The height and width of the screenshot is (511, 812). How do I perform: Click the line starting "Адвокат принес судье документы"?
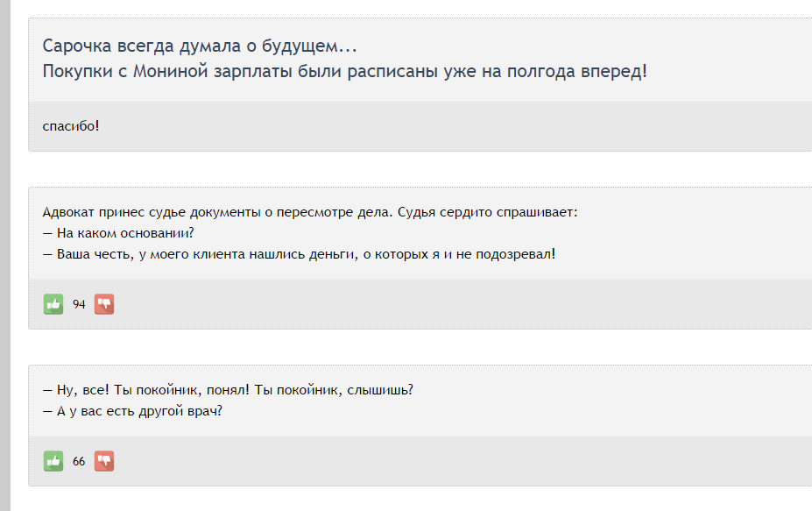pyautogui.click(x=310, y=212)
